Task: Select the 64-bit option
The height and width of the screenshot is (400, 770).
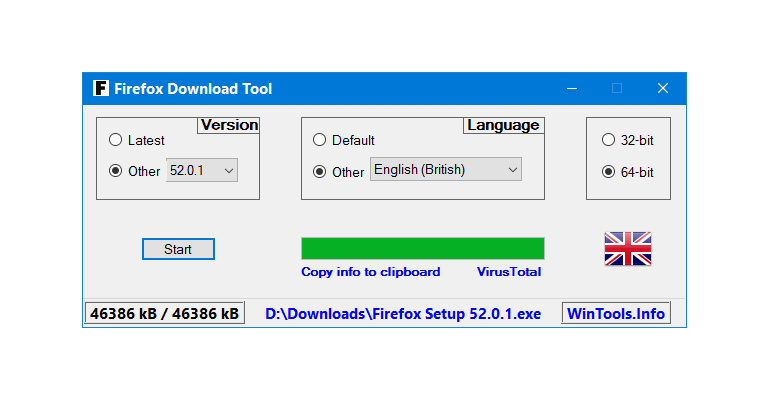Action: point(608,172)
